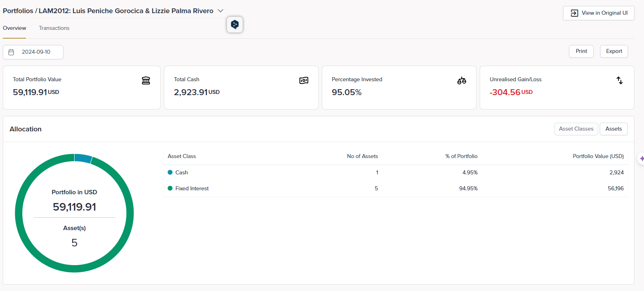The image size is (644, 291).
Task: Click the cash banknote icon in Total Cash
Action: click(x=304, y=80)
